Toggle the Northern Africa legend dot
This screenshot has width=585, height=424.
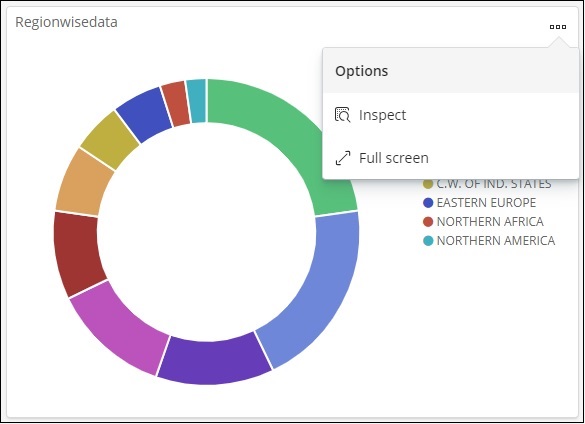(x=428, y=222)
